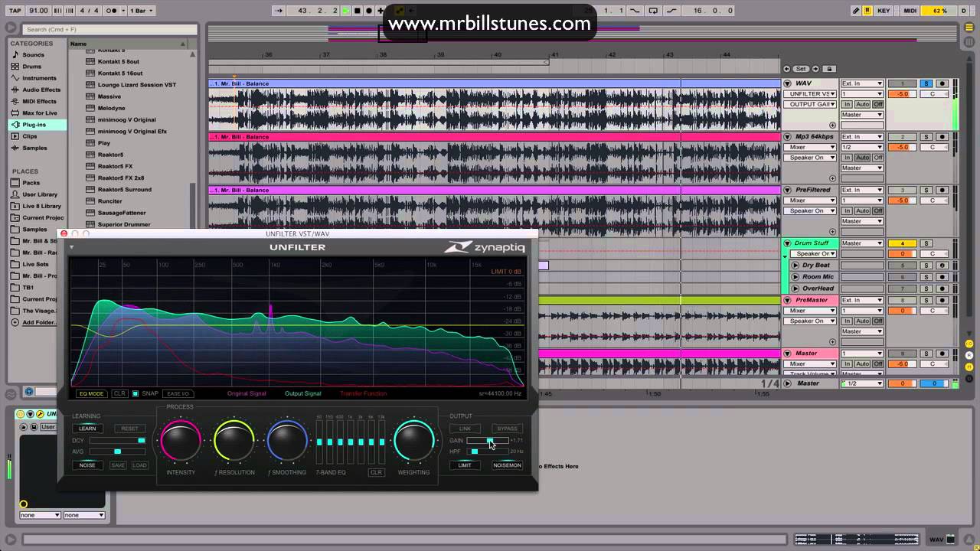
Task: Click the round arrangement record button
Action: pos(369,11)
